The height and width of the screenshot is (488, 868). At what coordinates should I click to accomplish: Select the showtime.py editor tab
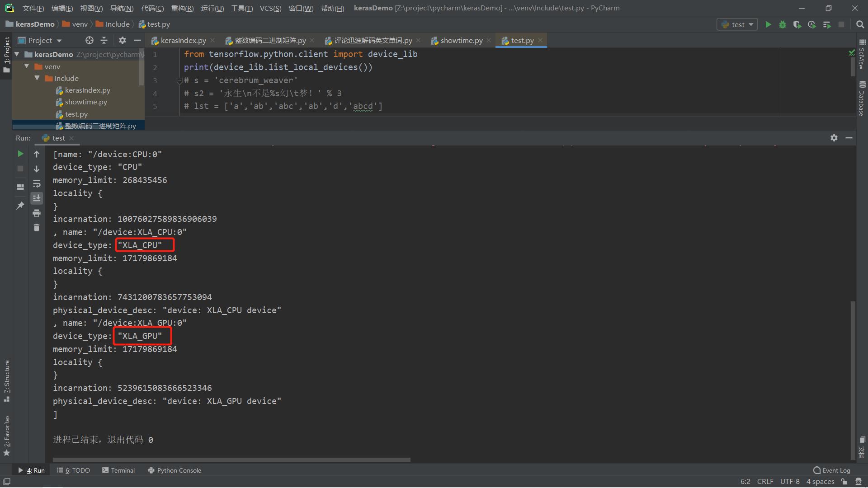coord(462,40)
